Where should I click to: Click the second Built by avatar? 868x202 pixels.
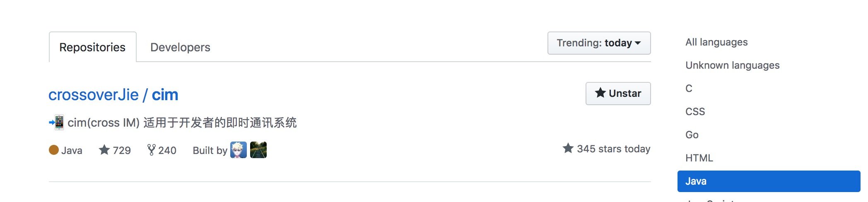pos(258,150)
